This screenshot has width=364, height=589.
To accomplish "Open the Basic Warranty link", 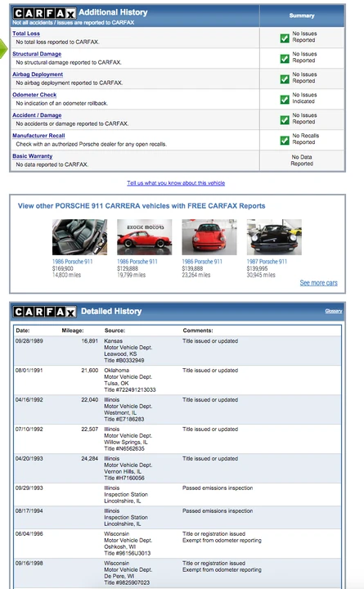I will point(32,156).
